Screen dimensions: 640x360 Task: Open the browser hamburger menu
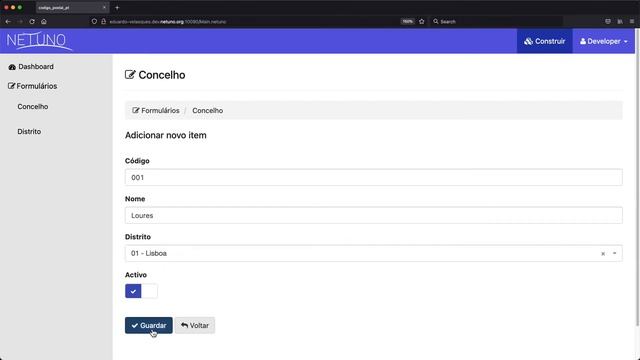(x=632, y=22)
